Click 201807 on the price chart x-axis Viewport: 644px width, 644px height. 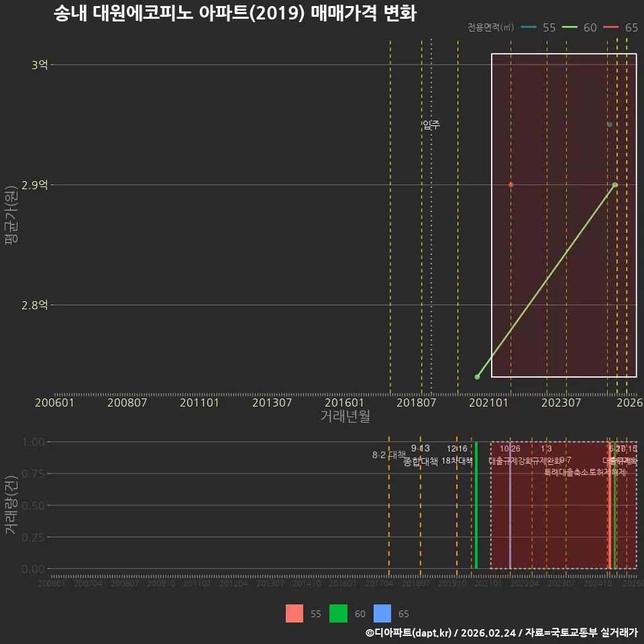416,402
